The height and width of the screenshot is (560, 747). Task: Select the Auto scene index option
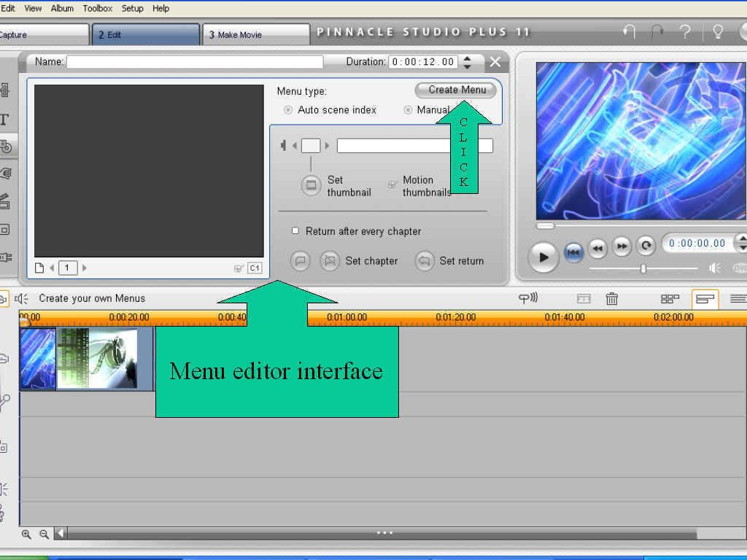point(287,110)
